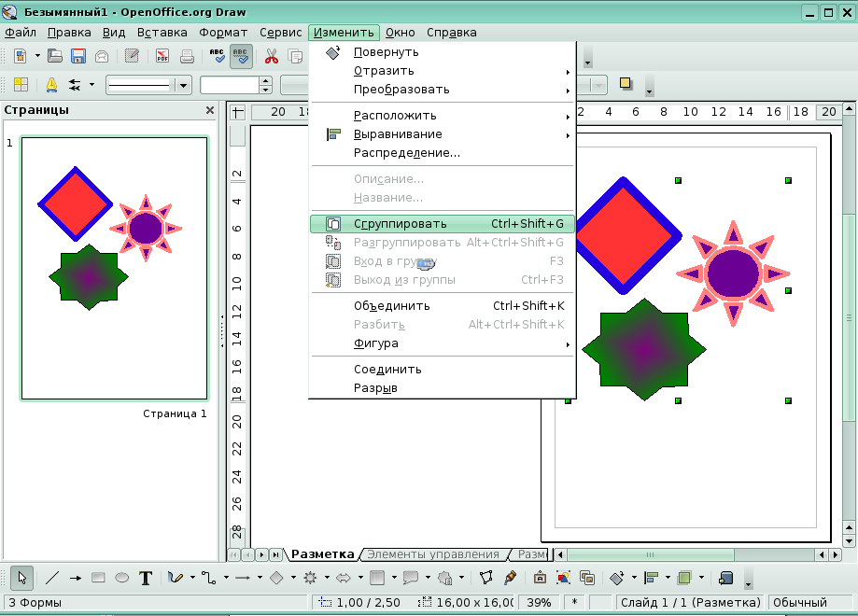The width and height of the screenshot is (858, 616).
Task: Click the Объединить menu command
Action: tap(391, 306)
